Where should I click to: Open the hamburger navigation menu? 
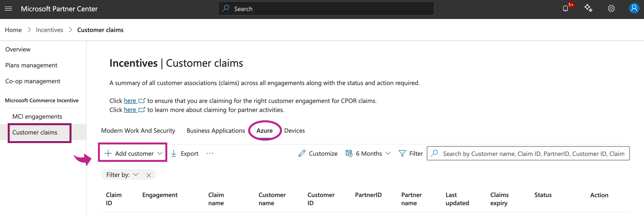9,9
